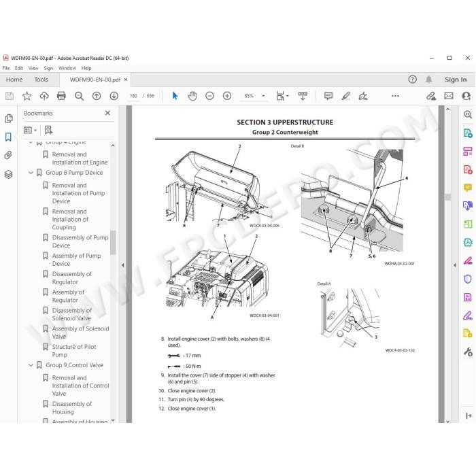Zoom out with minus button
Viewport: 476px width, 476px height.
tap(209, 96)
